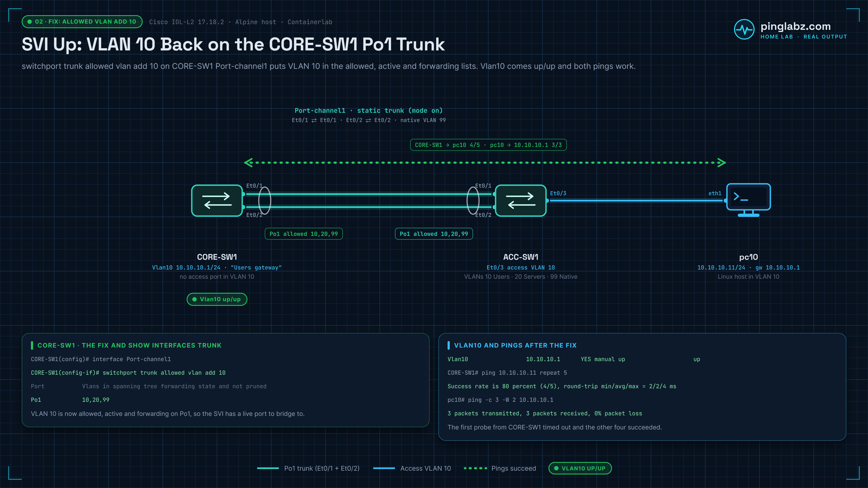Click the pinglabz pulse logo icon
This screenshot has height=488, width=868.
pos(744,29)
